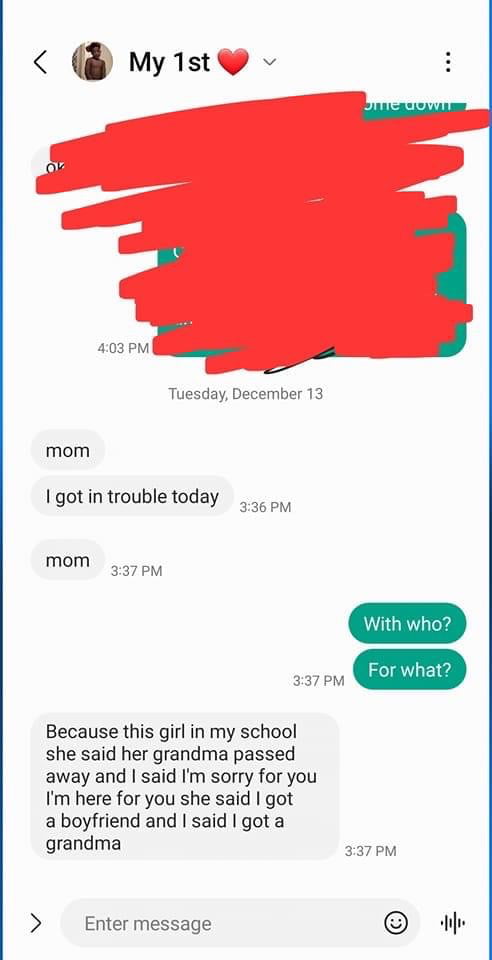This screenshot has width=492, height=960.
Task: Tap the voice recording waveform icon
Action: coord(453,923)
